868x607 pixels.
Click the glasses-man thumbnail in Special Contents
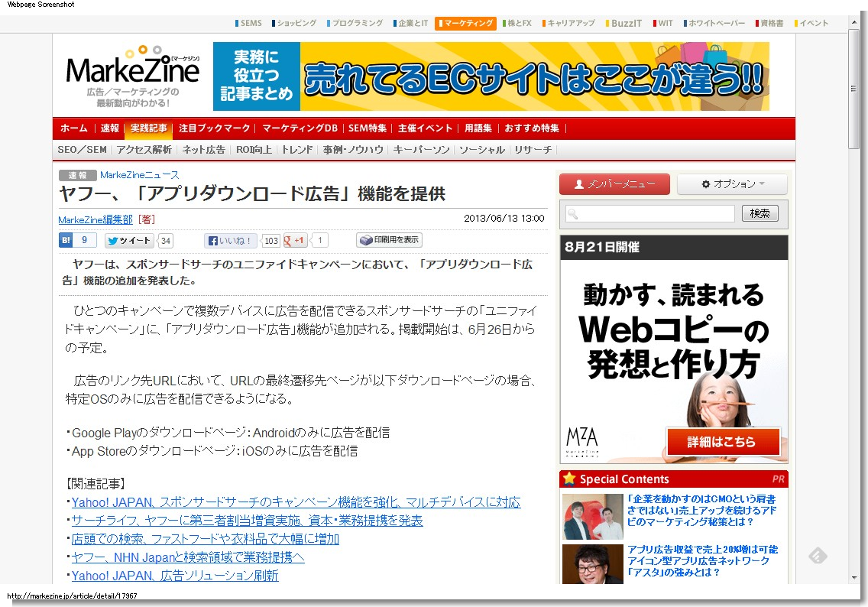tap(593, 563)
